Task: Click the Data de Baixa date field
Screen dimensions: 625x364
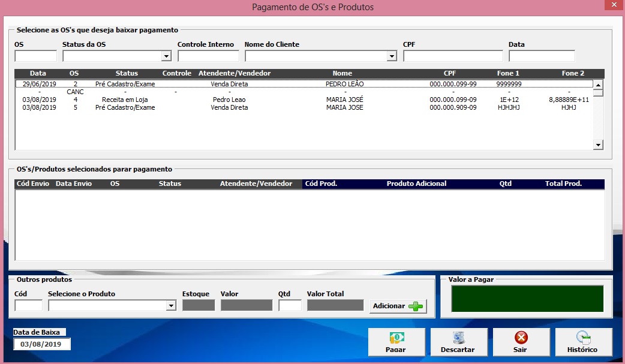Action: 41,344
